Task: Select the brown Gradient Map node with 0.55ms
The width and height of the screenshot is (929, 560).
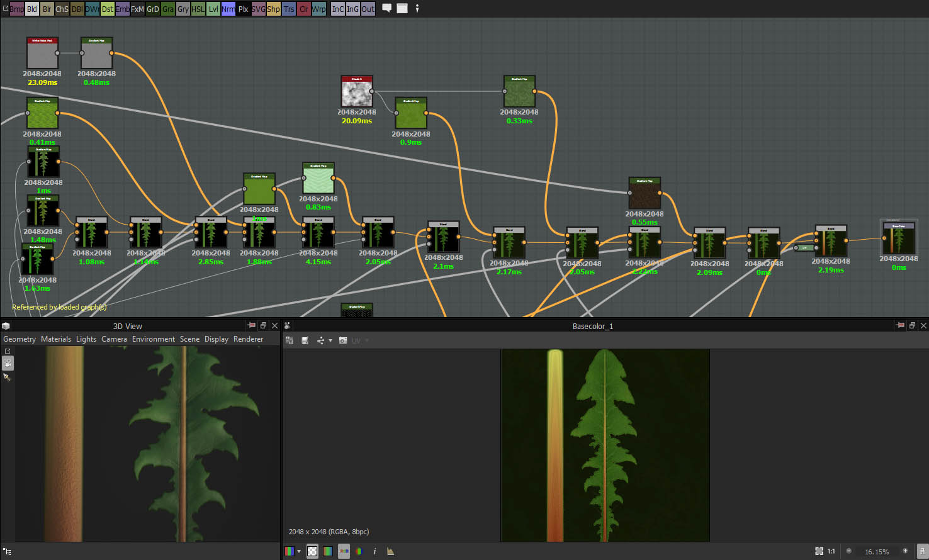Action: click(645, 193)
